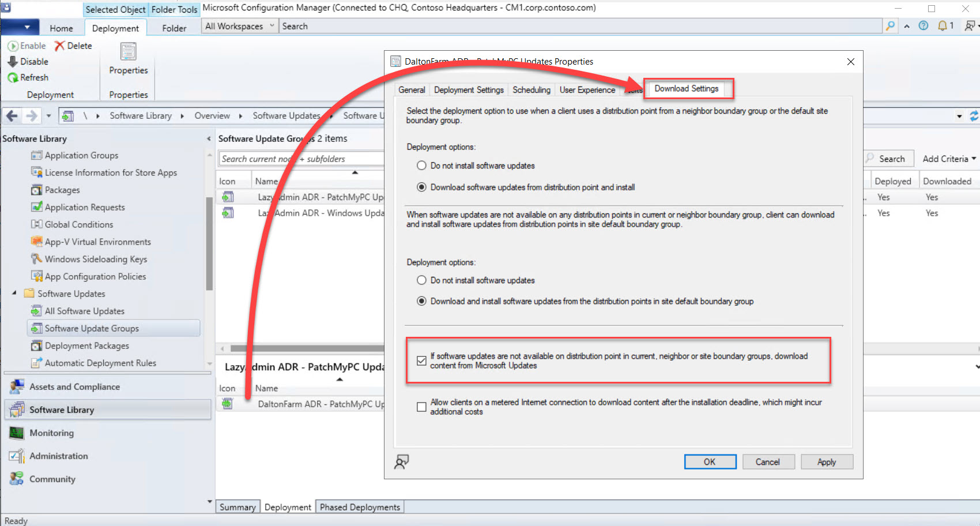
Task: Open the help question mark icon
Action: (x=924, y=26)
